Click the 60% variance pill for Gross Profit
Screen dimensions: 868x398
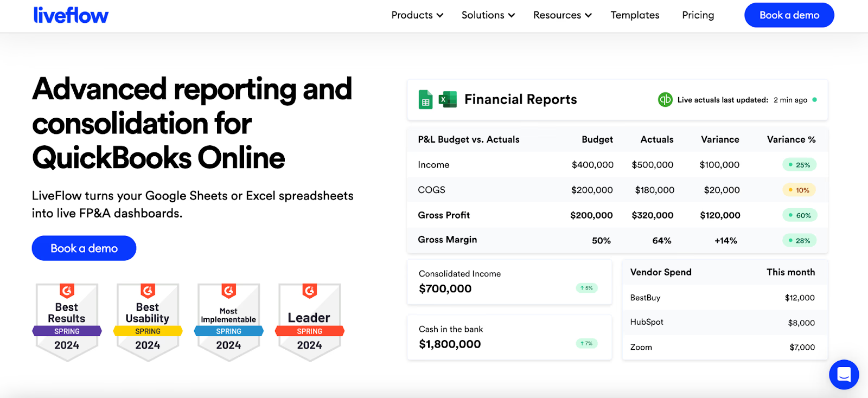[x=799, y=215]
